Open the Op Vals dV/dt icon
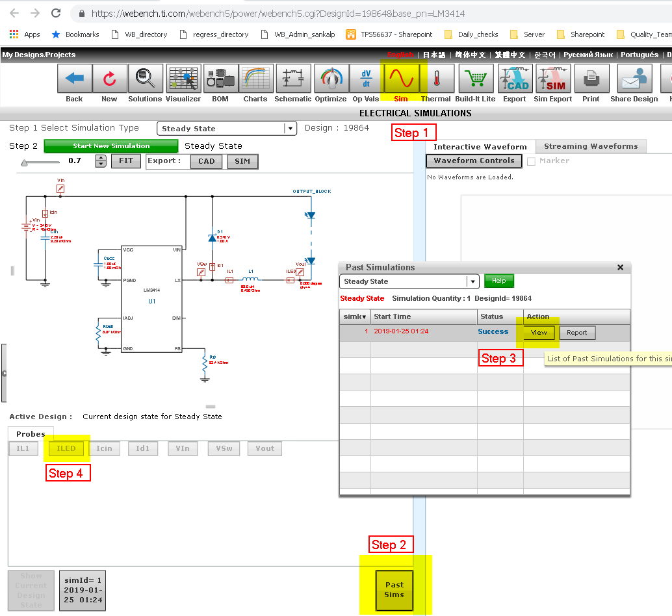The width and height of the screenshot is (672, 616). point(367,79)
